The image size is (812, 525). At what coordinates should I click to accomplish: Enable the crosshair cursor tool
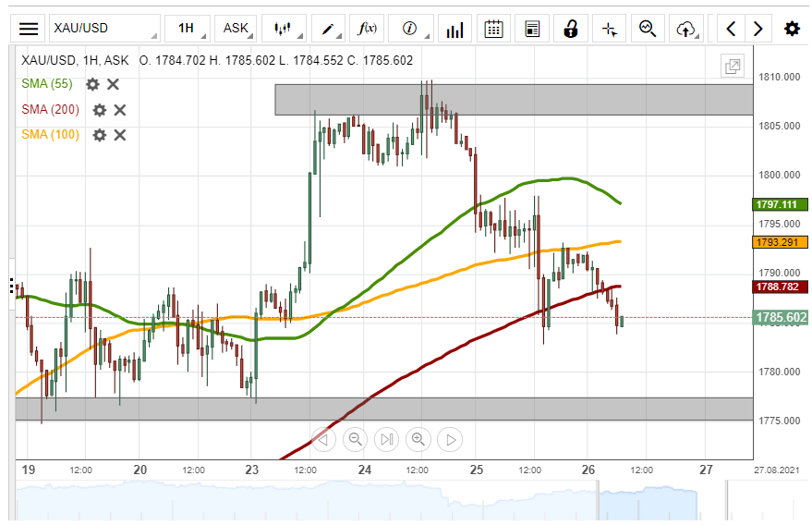609,29
